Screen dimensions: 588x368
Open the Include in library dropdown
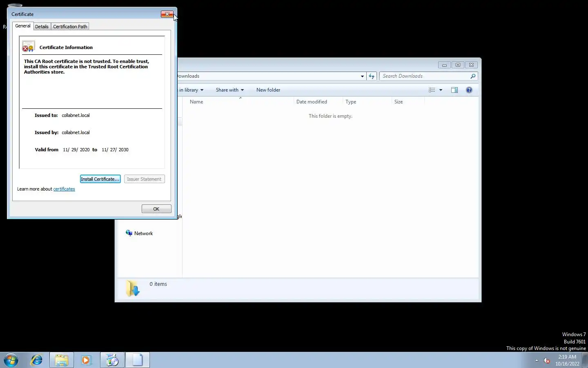(191, 90)
